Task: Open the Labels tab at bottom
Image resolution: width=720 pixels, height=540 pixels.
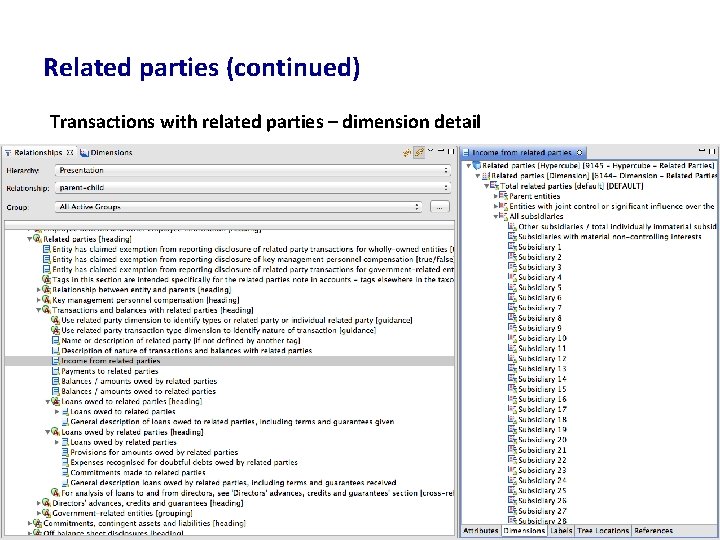Action: tap(561, 530)
